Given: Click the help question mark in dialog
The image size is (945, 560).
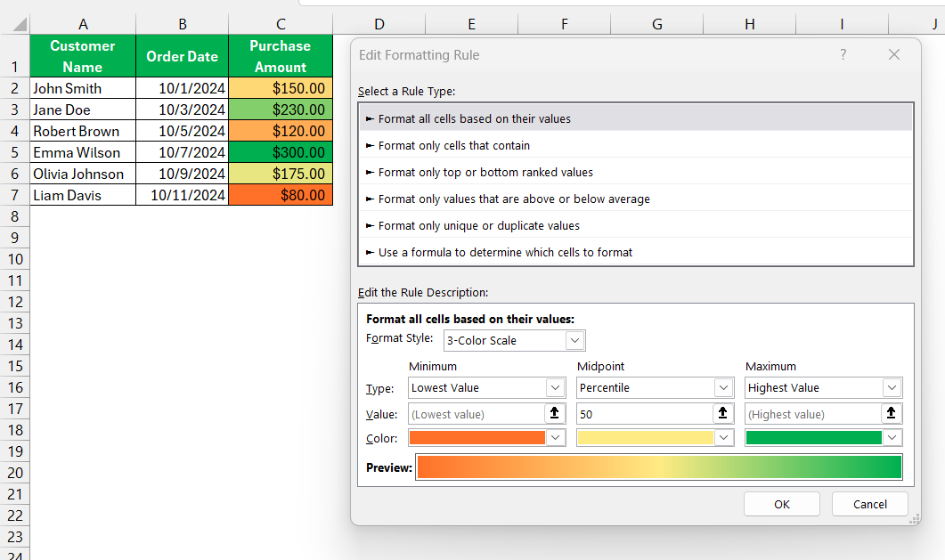Looking at the screenshot, I should coord(843,55).
